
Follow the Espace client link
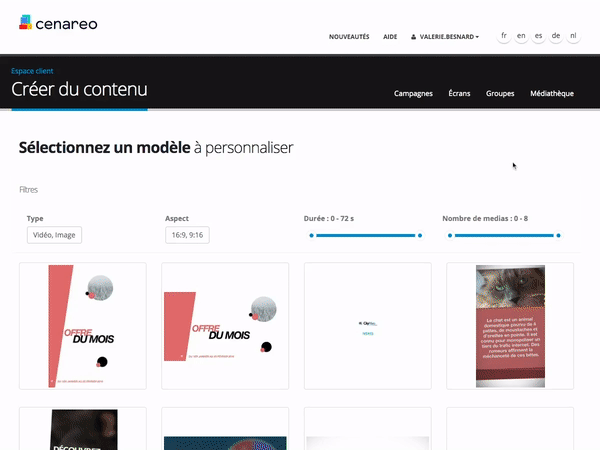pyautogui.click(x=32, y=71)
